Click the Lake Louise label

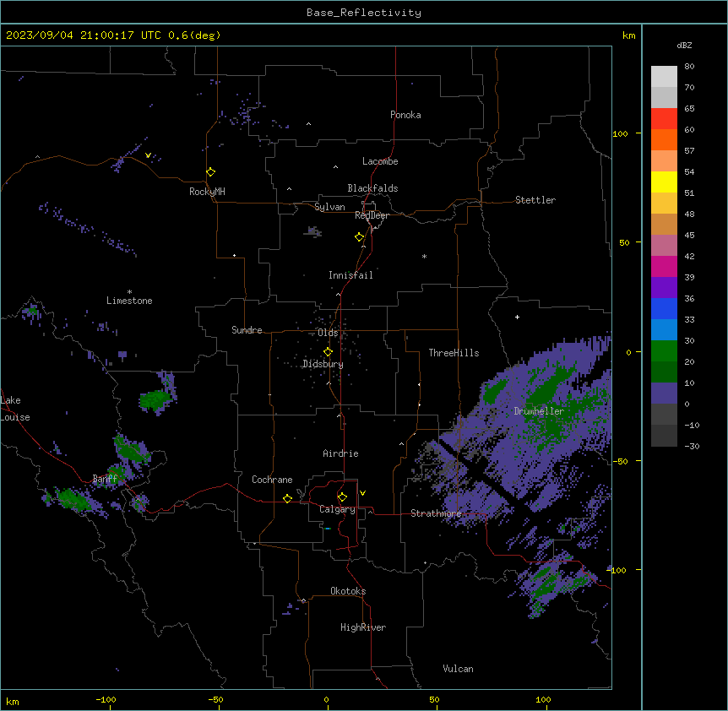15,409
